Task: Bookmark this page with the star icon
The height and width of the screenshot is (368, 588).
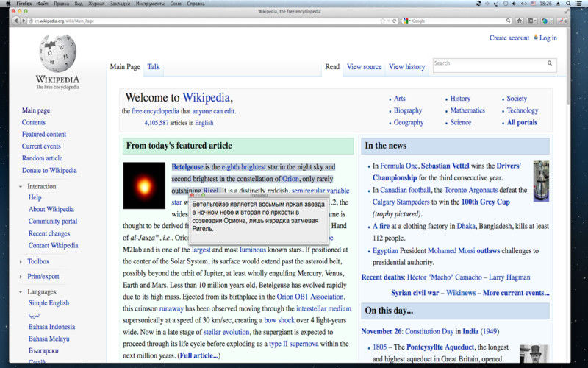Action: [x=383, y=21]
